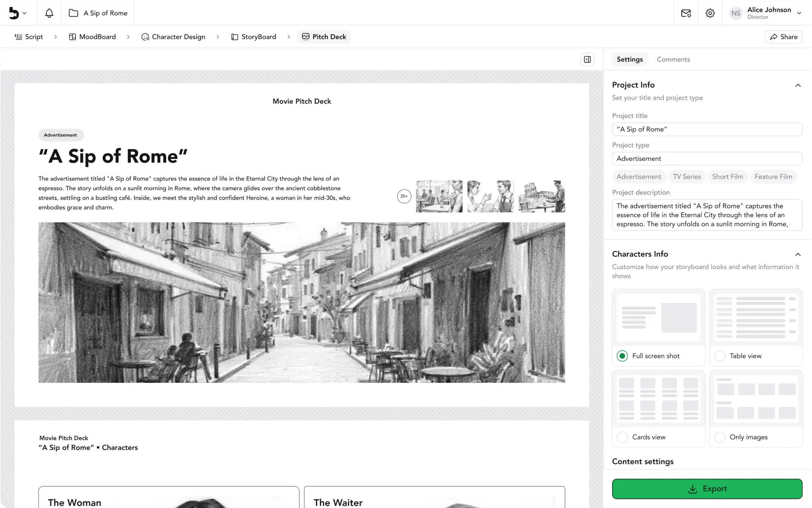Click the notification bell icon
This screenshot has width=812, height=508.
click(49, 13)
